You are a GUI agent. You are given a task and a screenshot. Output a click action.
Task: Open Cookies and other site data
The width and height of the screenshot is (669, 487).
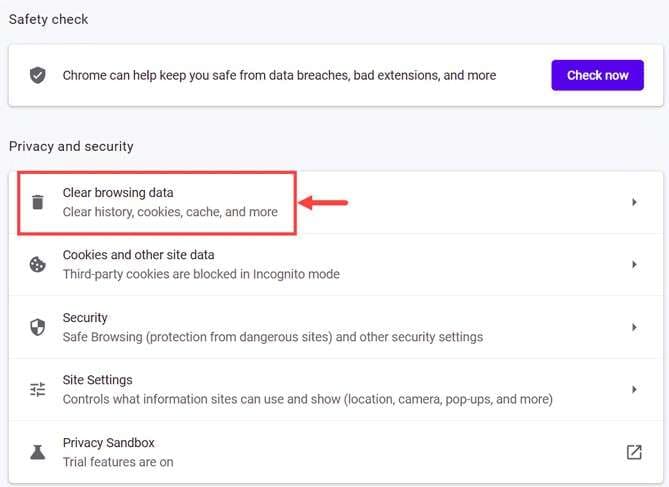click(336, 265)
